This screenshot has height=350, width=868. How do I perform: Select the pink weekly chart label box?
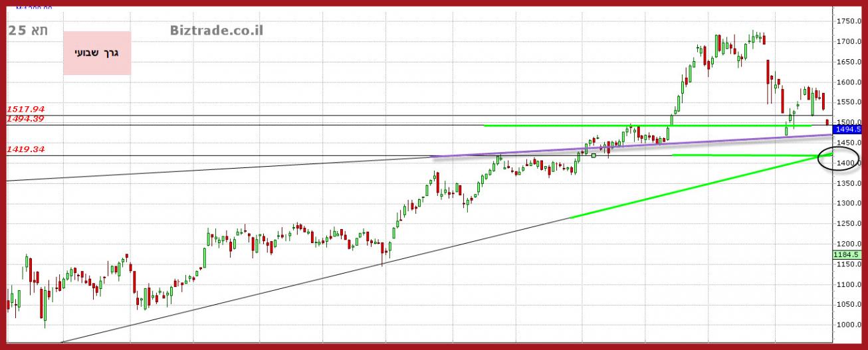[x=97, y=53]
